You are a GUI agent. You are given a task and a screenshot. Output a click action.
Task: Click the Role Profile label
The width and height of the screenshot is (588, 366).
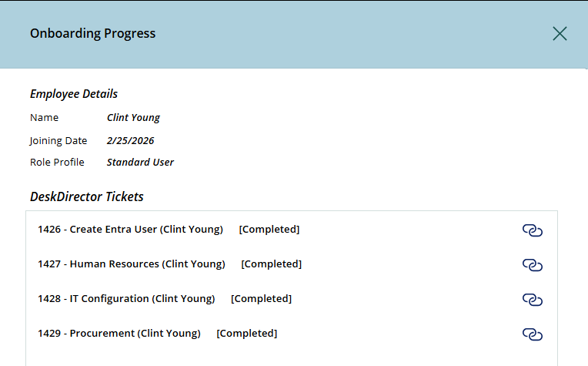point(57,163)
